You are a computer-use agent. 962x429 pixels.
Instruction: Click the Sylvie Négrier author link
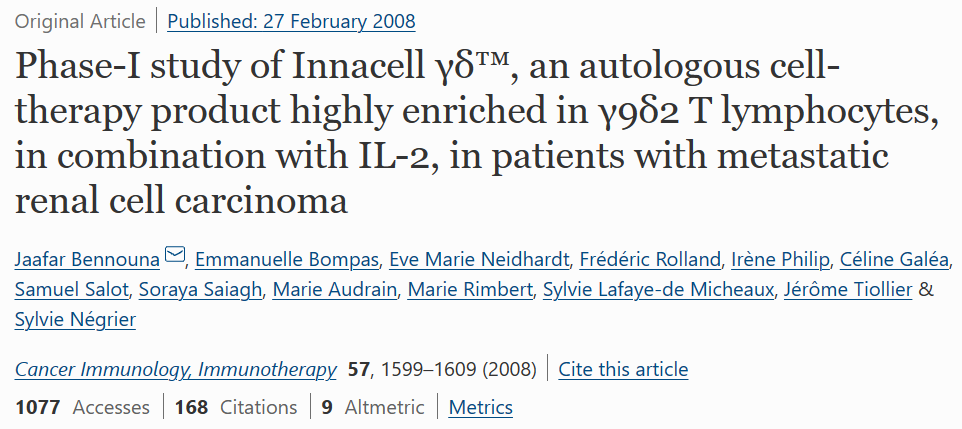coord(75,319)
